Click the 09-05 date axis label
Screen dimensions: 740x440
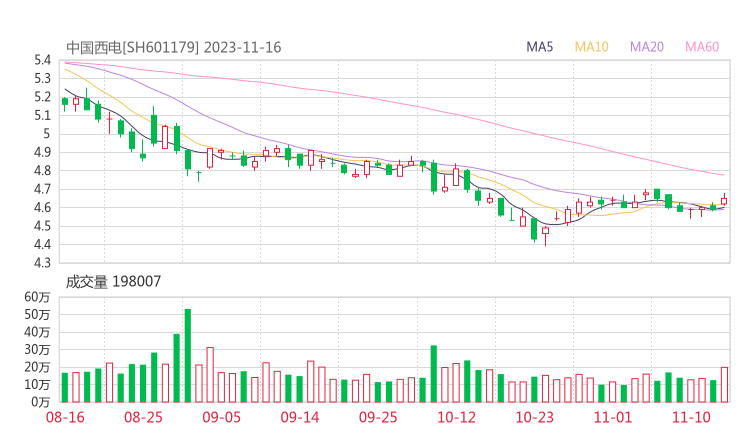pos(221,417)
